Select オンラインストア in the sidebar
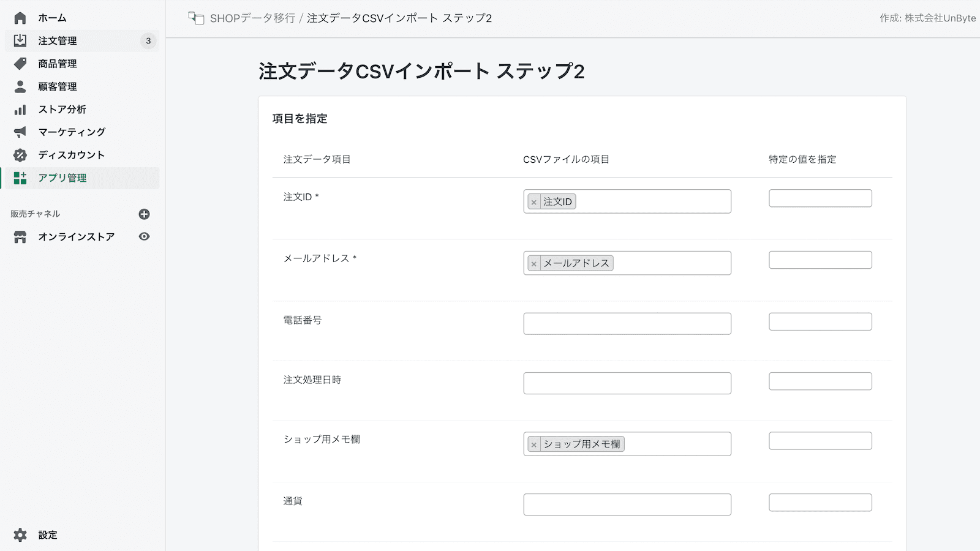This screenshot has width=980, height=551. click(75, 236)
